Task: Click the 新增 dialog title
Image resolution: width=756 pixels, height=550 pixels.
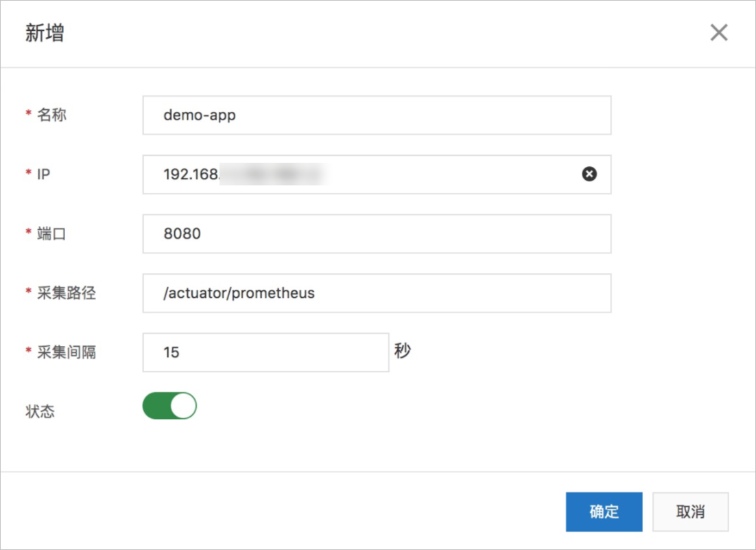Action: pos(45,33)
